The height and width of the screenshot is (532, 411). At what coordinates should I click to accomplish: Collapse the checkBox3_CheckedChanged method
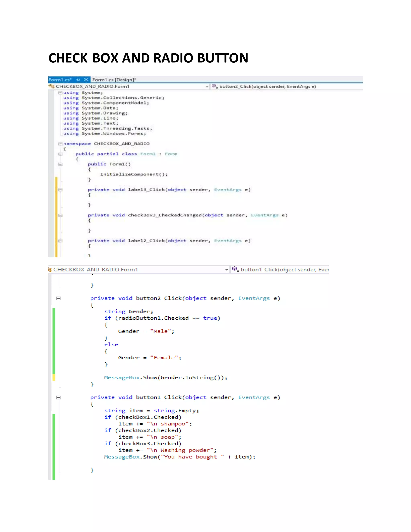60,215
